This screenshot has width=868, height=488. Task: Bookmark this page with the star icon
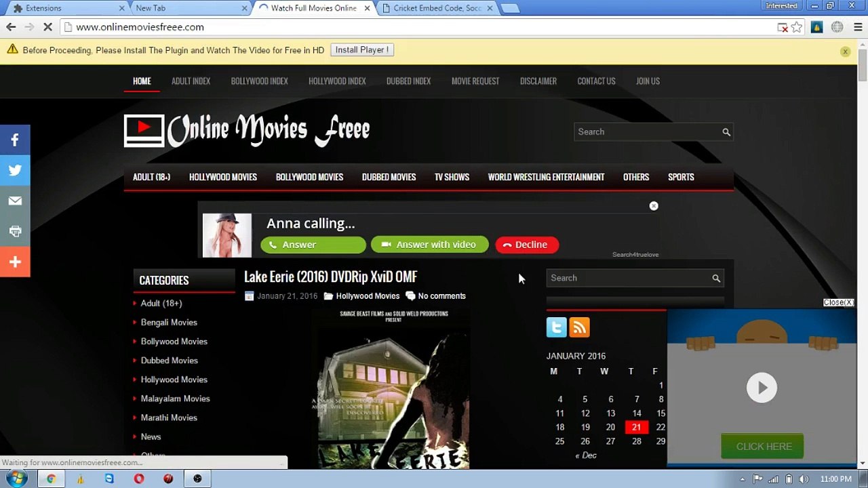[x=797, y=28]
